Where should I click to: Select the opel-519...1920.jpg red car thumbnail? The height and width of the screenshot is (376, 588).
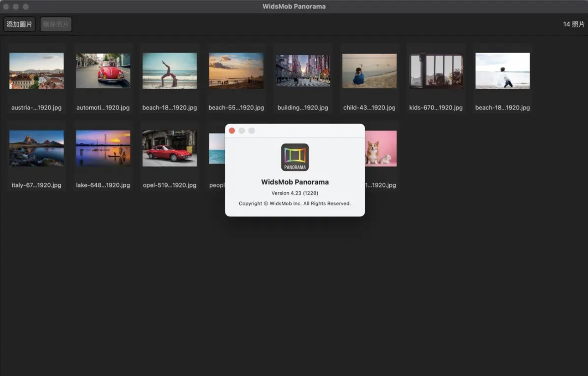(x=169, y=148)
